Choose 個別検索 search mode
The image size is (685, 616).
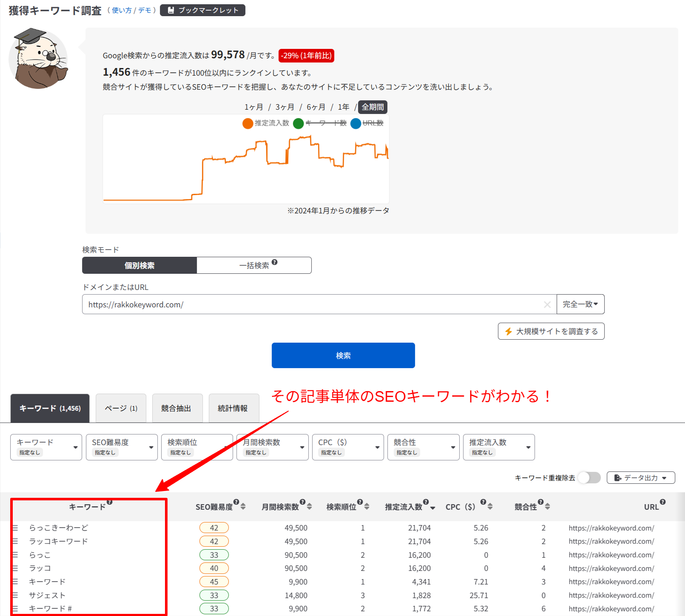[139, 265]
